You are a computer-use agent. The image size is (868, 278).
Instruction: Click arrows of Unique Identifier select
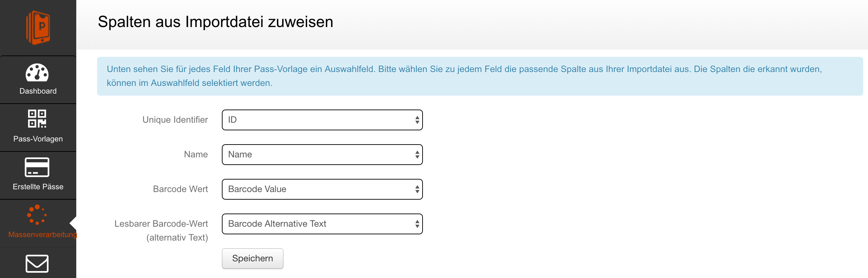tap(417, 120)
